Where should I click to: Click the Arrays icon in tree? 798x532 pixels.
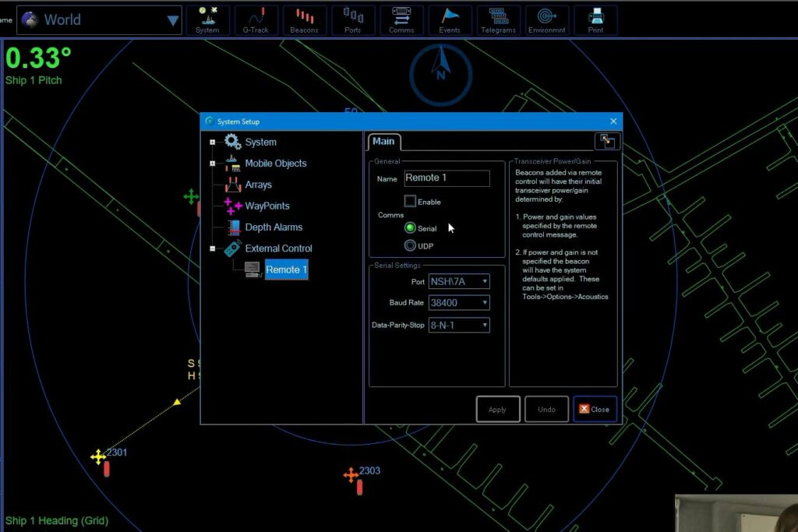coord(232,185)
